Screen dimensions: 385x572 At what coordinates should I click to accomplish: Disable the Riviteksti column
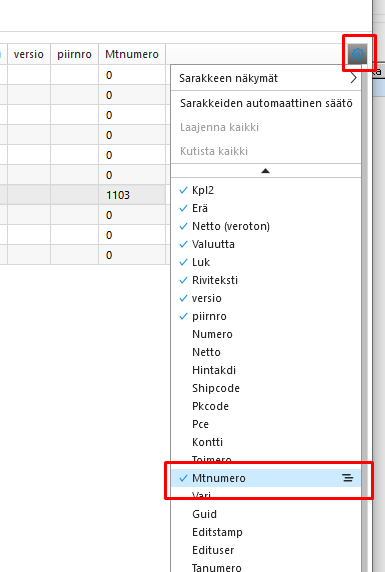266,280
